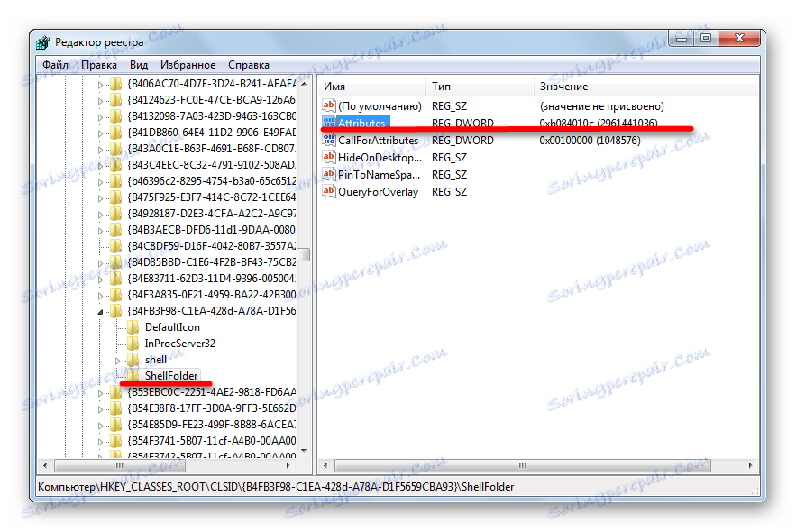Sort values by Имя column header
Screen dimensions: 796x532
click(x=372, y=87)
